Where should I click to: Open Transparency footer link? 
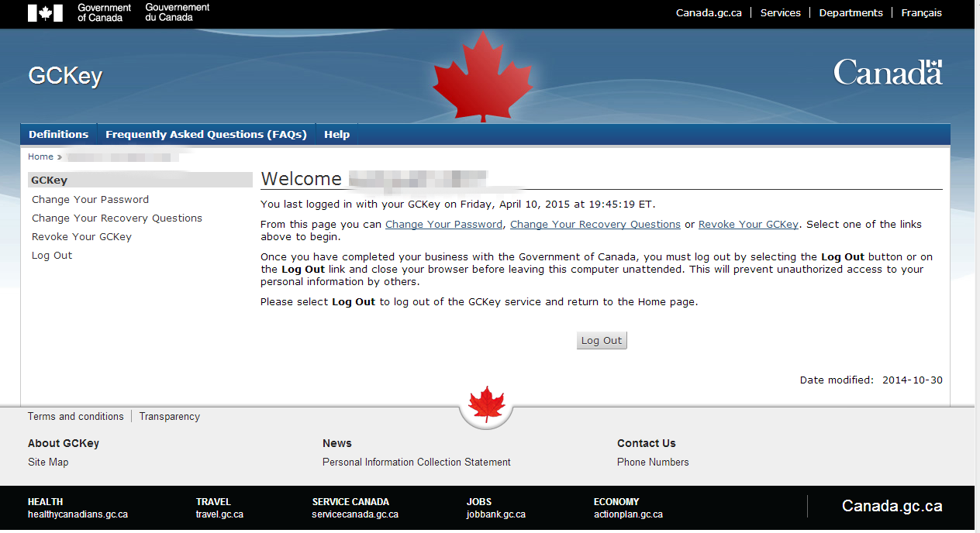coord(170,416)
